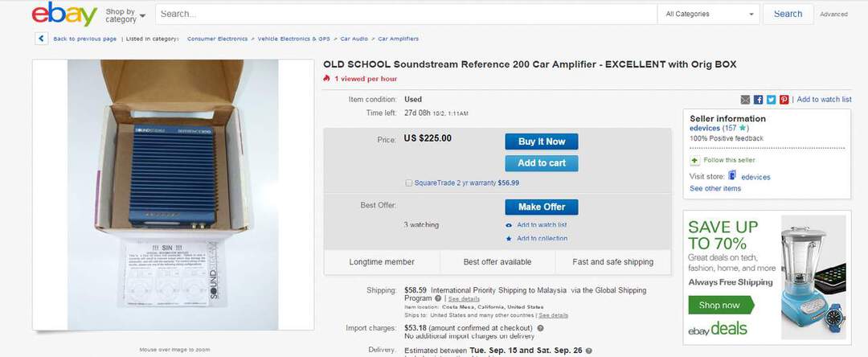This screenshot has height=357, width=868.
Task: Share listing on Facebook
Action: tap(758, 100)
